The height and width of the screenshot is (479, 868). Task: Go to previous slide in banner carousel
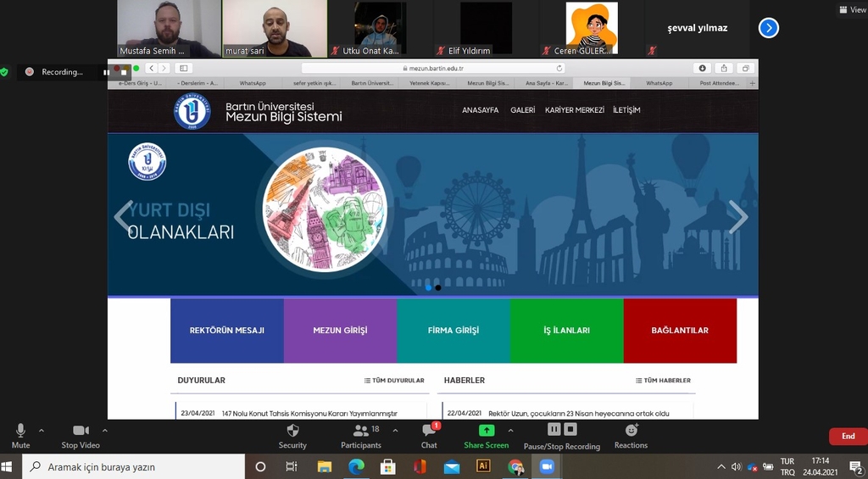click(x=124, y=217)
